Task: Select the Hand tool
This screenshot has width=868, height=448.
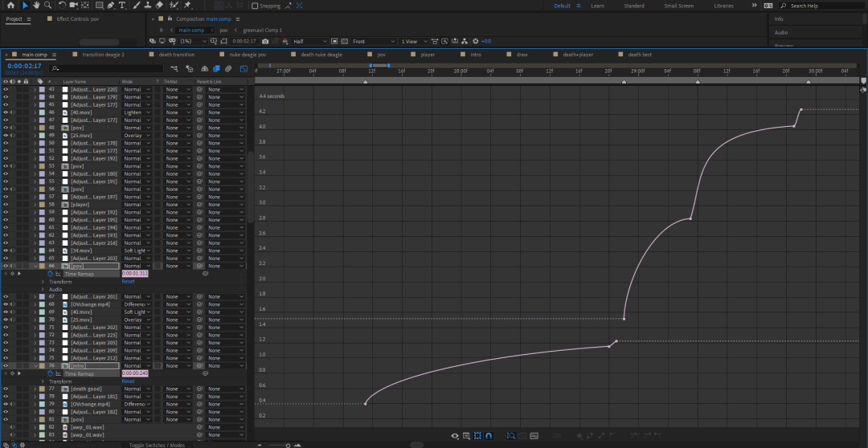Action: (x=36, y=6)
